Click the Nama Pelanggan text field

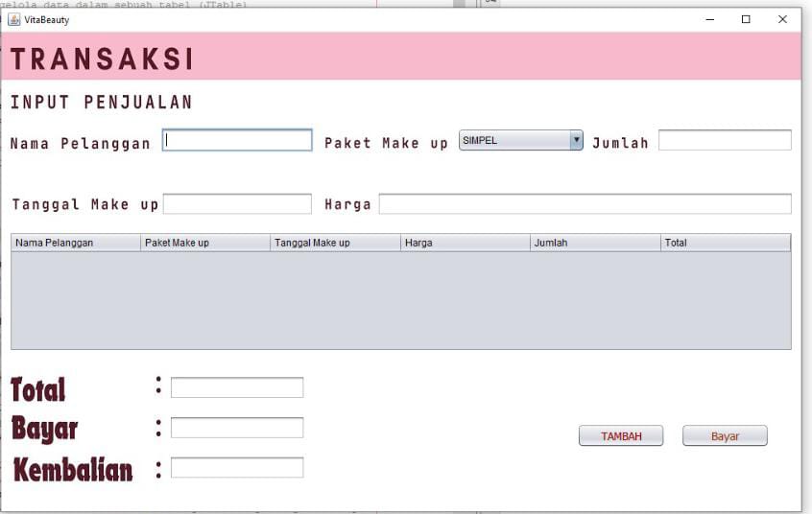pyautogui.click(x=237, y=141)
